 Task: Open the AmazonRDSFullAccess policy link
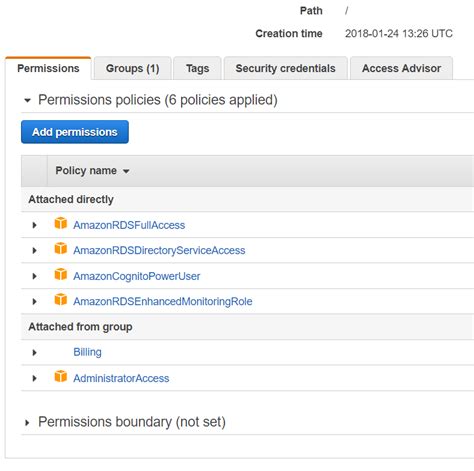pyautogui.click(x=129, y=225)
